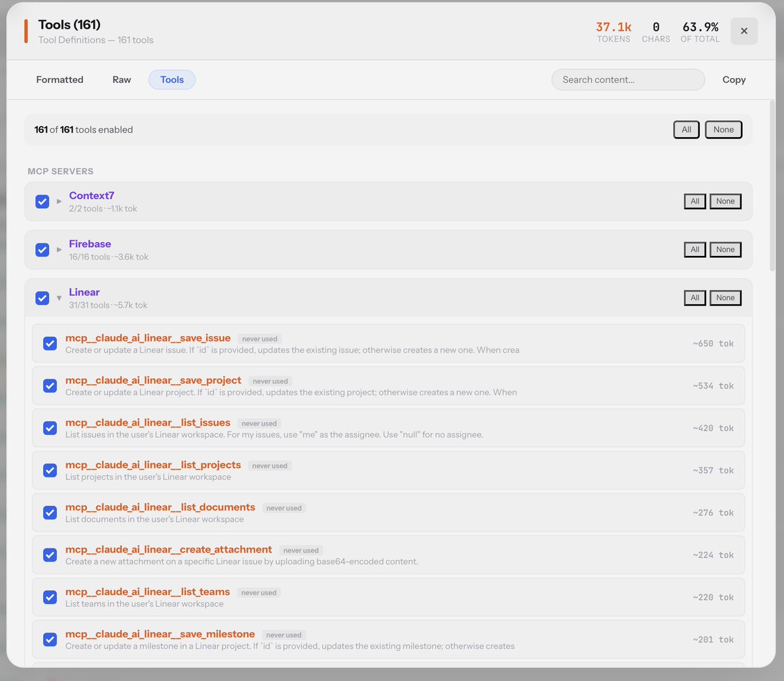Image resolution: width=784 pixels, height=681 pixels.
Task: Click the ~420 tok value
Action: (713, 428)
